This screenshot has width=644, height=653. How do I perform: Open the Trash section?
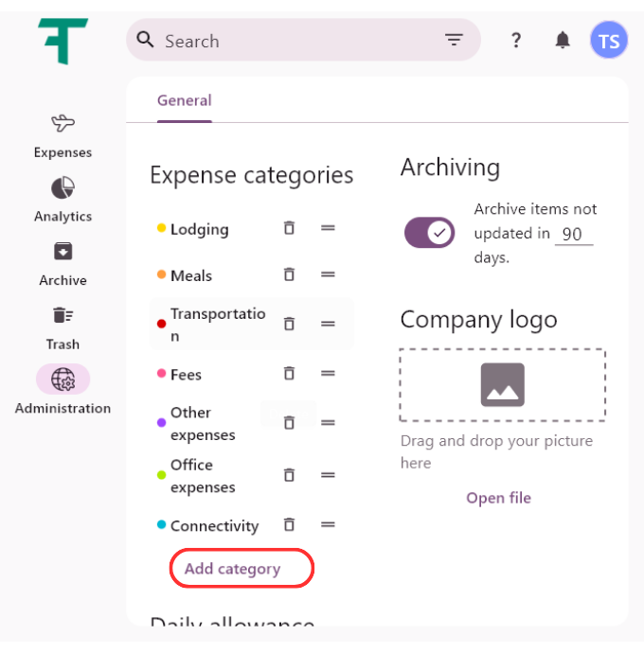pyautogui.click(x=63, y=316)
